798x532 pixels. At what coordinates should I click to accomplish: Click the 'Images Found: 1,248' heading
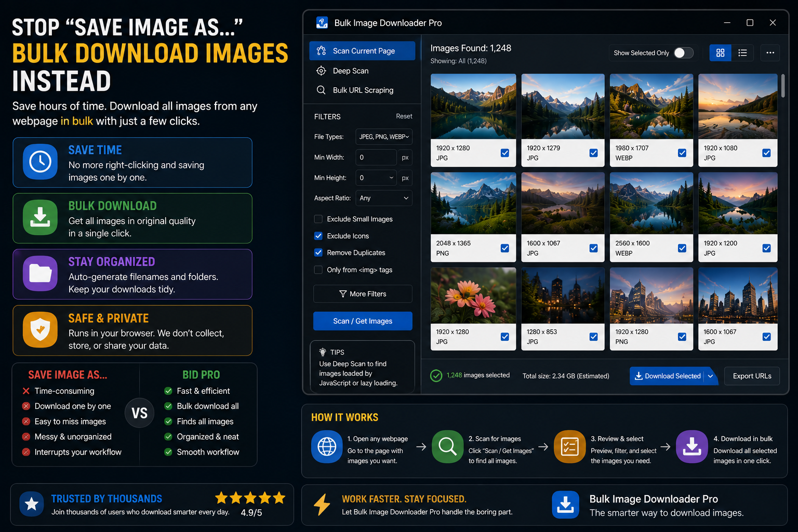coord(471,48)
